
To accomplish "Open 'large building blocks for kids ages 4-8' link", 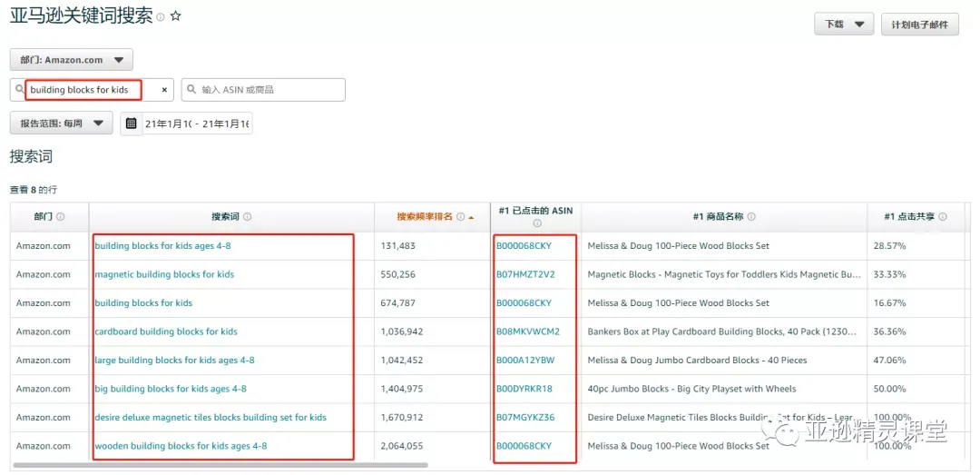I will [x=174, y=361].
